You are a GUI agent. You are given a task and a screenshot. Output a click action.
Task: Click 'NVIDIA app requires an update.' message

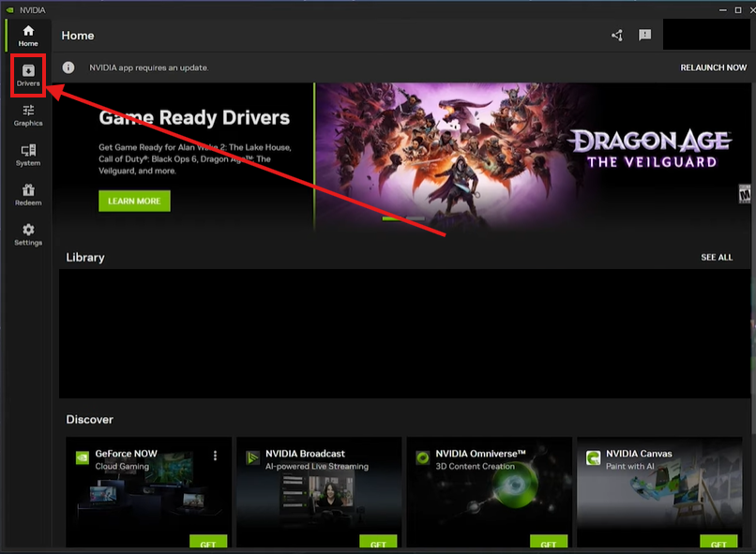pyautogui.click(x=148, y=67)
